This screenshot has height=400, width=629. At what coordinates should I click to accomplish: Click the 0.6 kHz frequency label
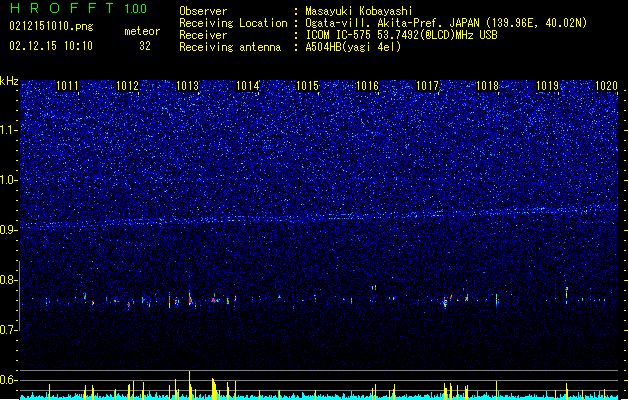[9, 380]
